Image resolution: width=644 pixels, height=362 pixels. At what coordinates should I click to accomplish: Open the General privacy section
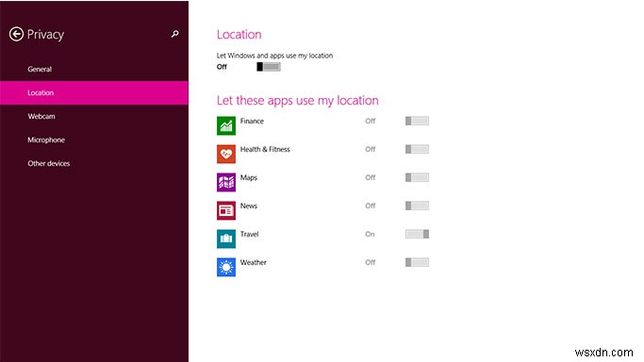[x=94, y=69]
